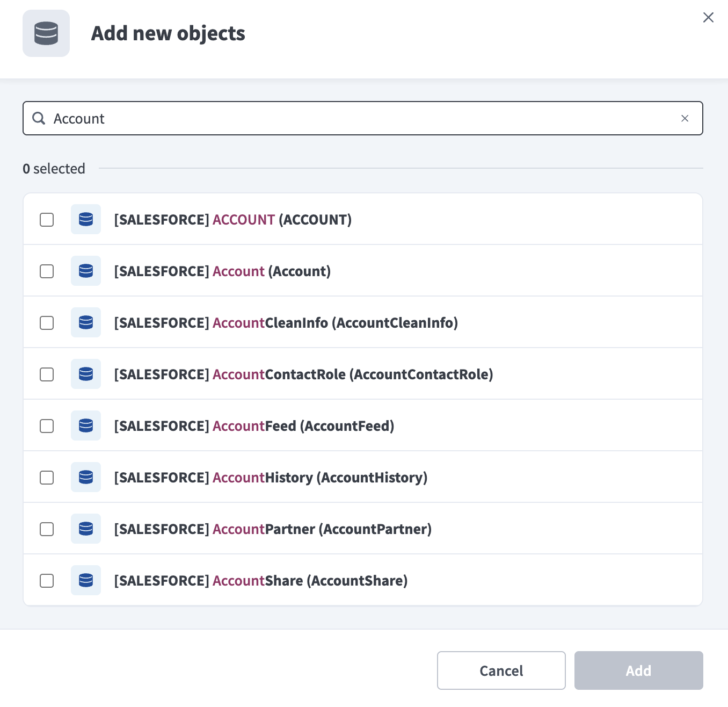The image size is (728, 707).
Task: Click the AccountHistory (AccountHistory) label
Action: [x=271, y=478]
